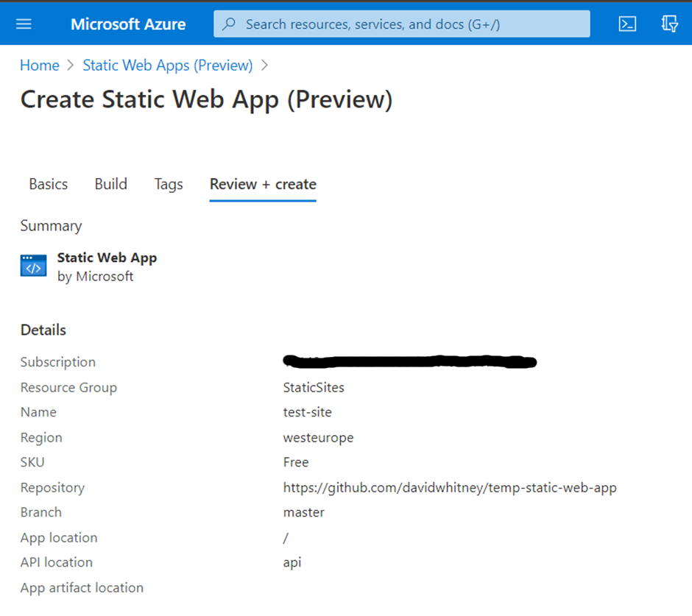Click the Name label

click(38, 412)
